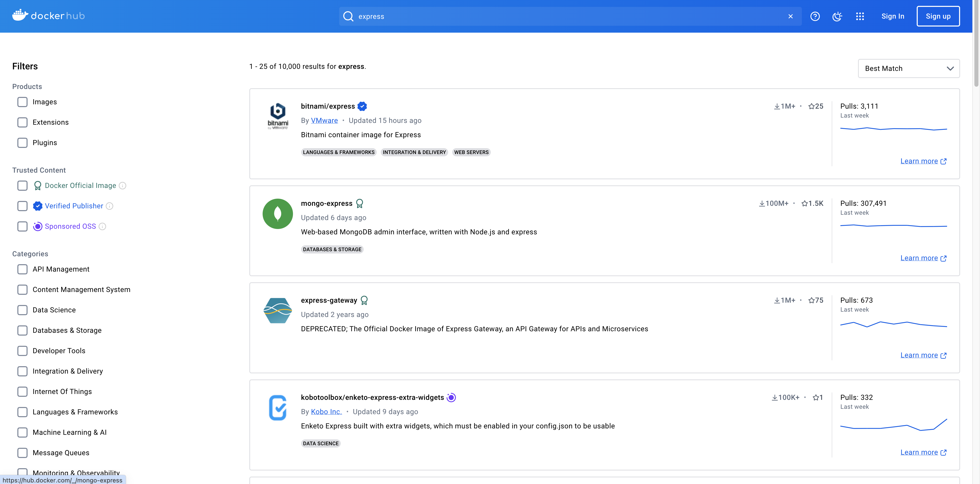Viewport: 980px width, 484px height.
Task: Click the express-gateway wave logo
Action: coord(277,311)
